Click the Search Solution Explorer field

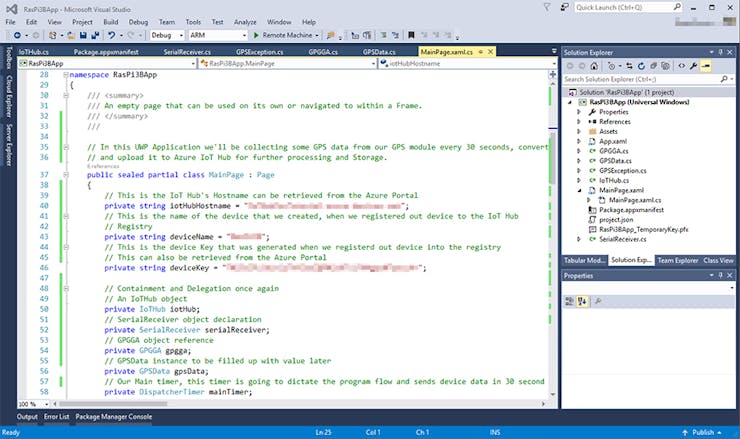(649, 79)
